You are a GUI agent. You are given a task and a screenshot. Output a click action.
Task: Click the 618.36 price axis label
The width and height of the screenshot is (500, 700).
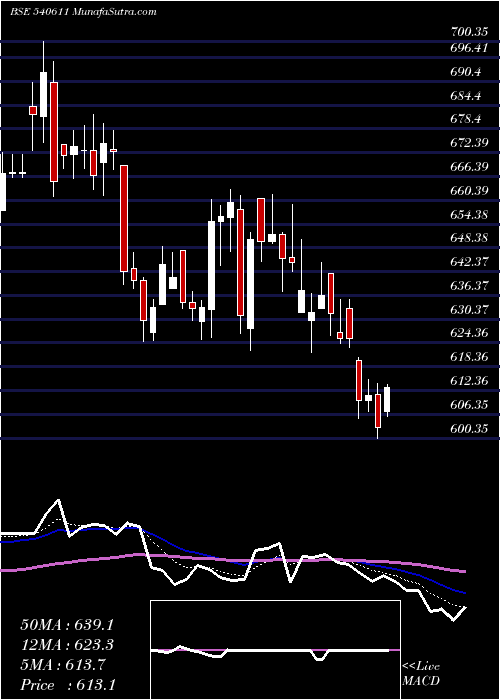tap(469, 357)
